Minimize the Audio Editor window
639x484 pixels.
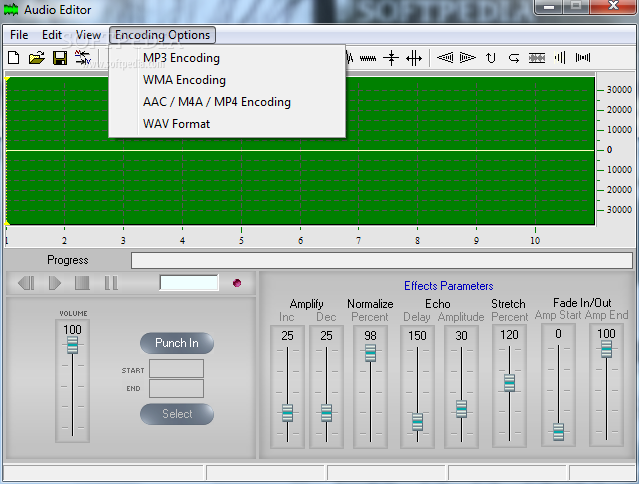tap(549, 7)
